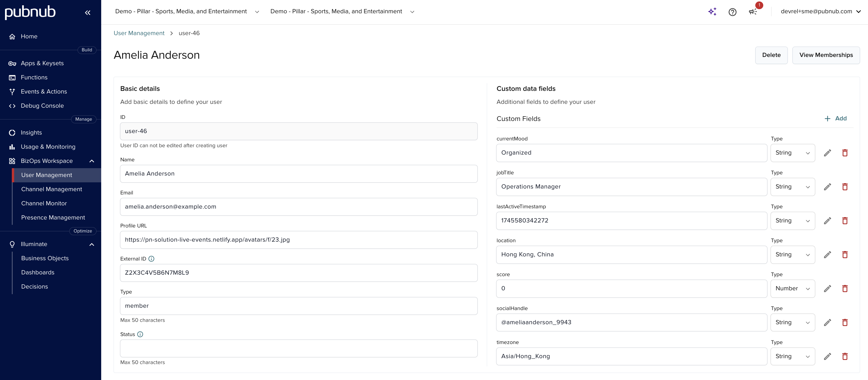Open the account dropdown for devrel+sme@pubnub.com

859,11
